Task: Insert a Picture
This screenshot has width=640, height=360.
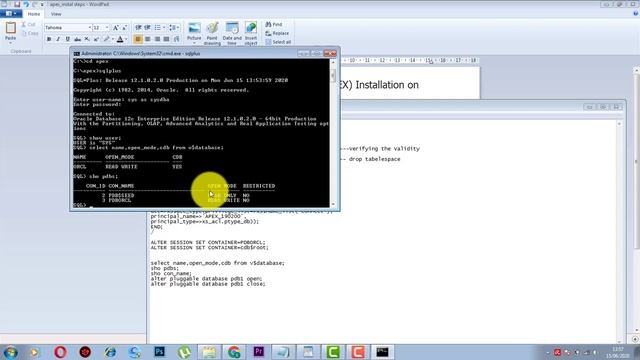Action: [x=194, y=32]
